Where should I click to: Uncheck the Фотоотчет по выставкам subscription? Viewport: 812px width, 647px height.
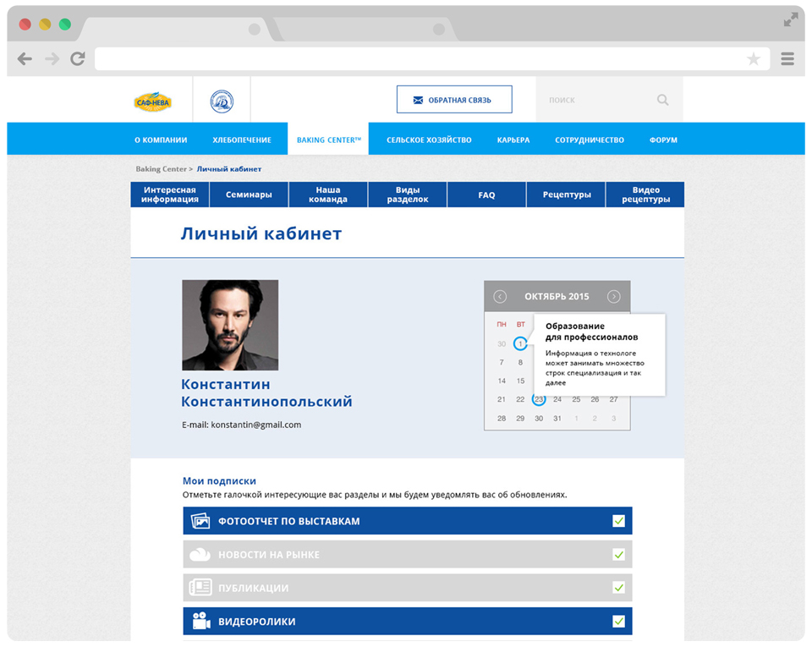(x=618, y=521)
